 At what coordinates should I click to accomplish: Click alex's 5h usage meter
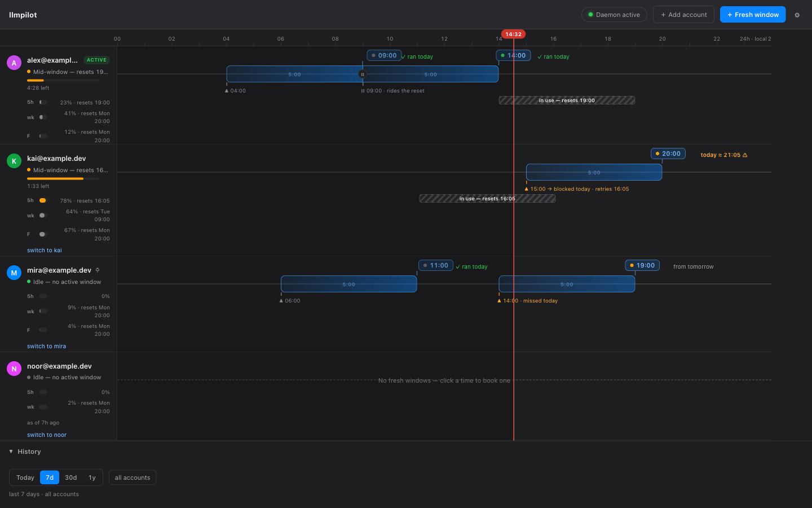coord(43,103)
